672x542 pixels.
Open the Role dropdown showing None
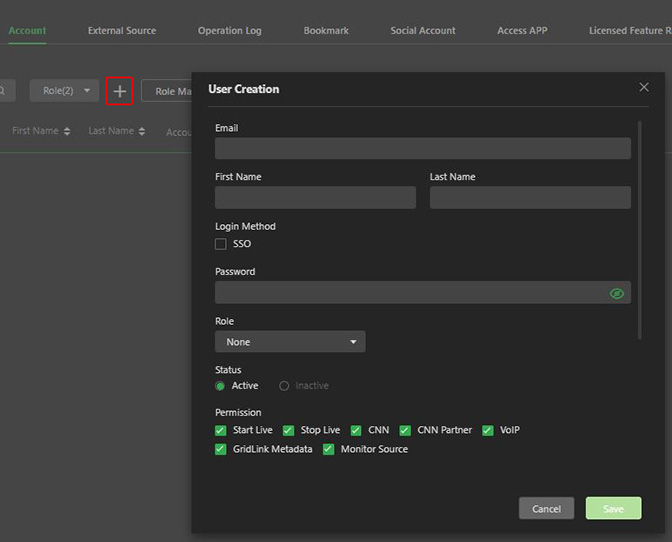[290, 341]
